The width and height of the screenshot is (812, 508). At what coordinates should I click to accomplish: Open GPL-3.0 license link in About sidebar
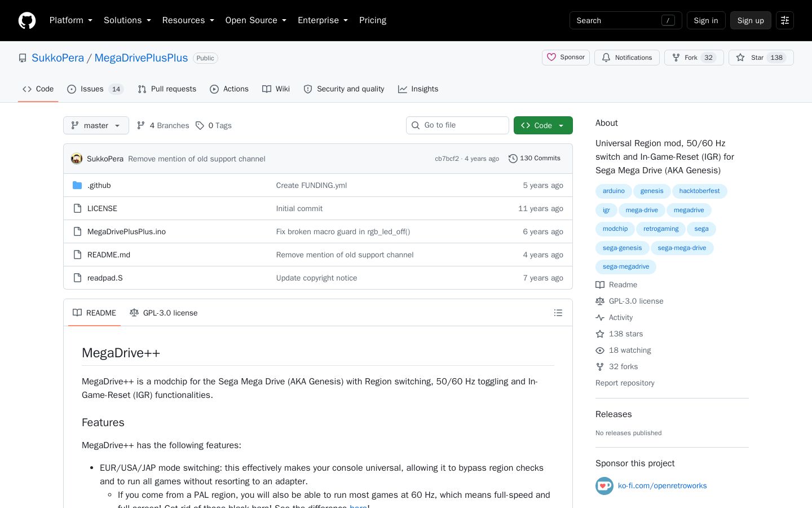(x=629, y=301)
